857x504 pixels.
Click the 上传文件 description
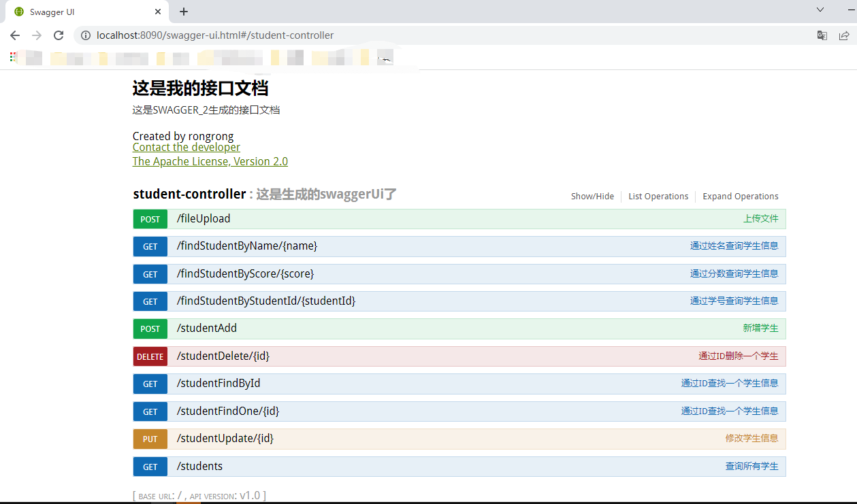click(x=761, y=219)
